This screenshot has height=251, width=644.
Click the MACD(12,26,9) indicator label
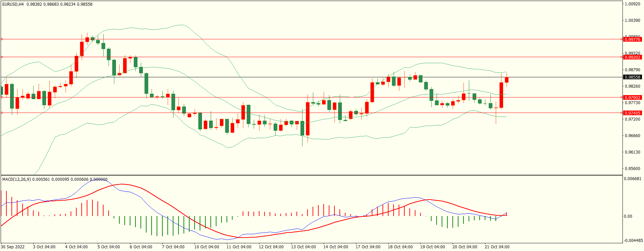tap(16, 179)
